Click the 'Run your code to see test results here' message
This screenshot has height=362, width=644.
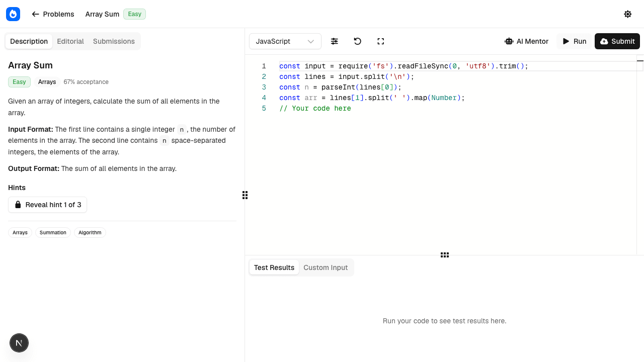(x=444, y=321)
